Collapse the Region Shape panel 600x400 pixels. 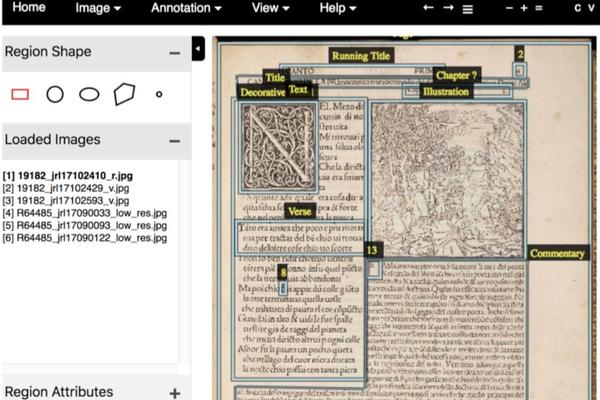pos(174,53)
